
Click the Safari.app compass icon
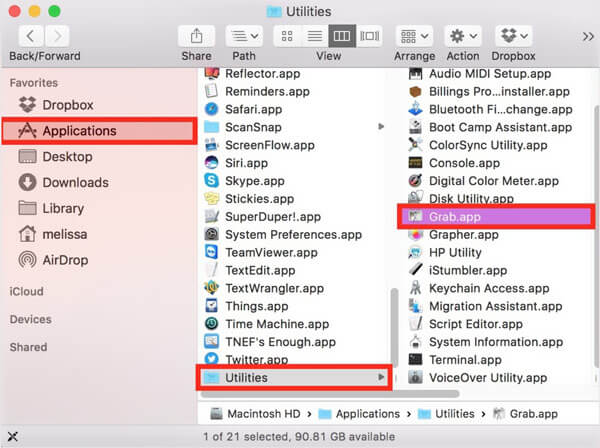click(212, 109)
